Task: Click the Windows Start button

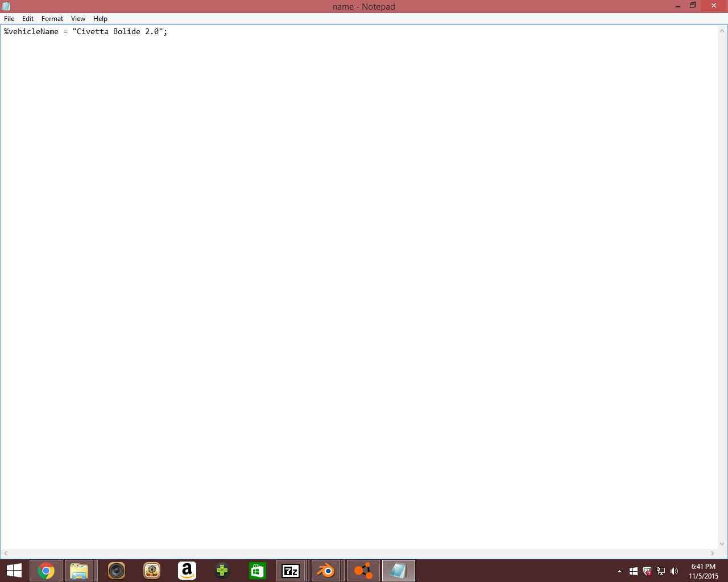Action: coord(14,571)
